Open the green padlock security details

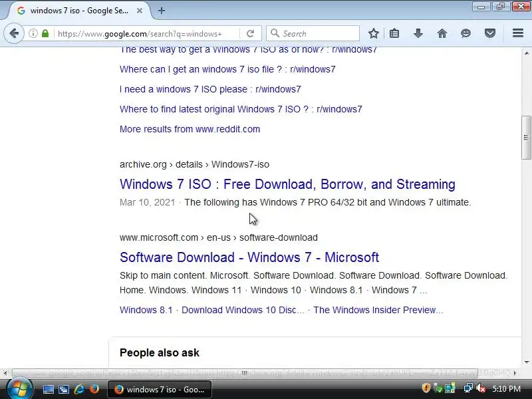coord(45,33)
